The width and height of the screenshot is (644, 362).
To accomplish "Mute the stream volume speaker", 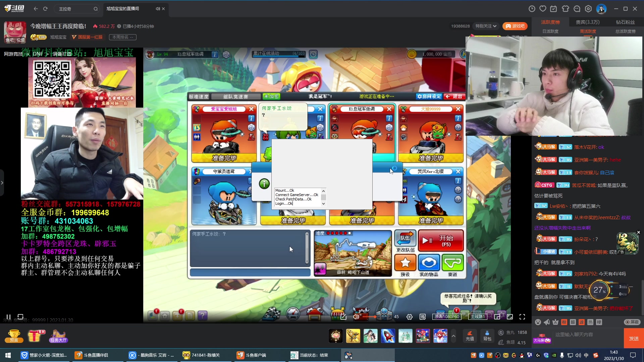I will (356, 317).
